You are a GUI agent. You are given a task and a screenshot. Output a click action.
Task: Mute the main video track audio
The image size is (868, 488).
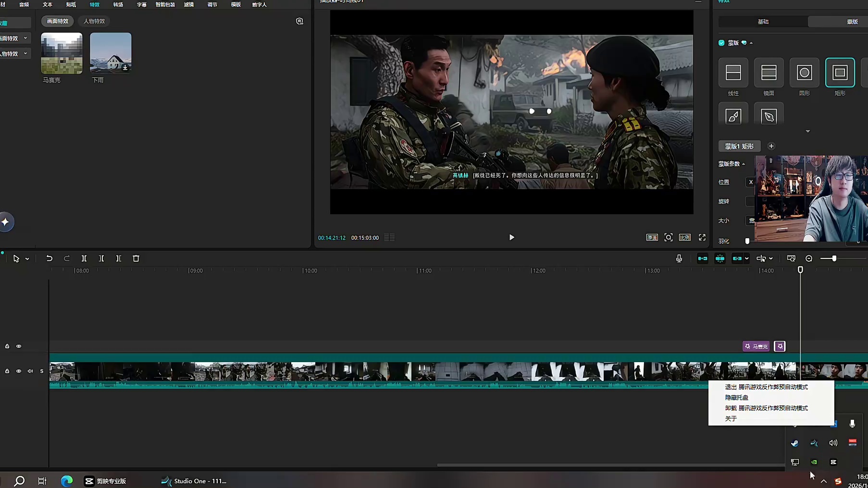coord(30,371)
